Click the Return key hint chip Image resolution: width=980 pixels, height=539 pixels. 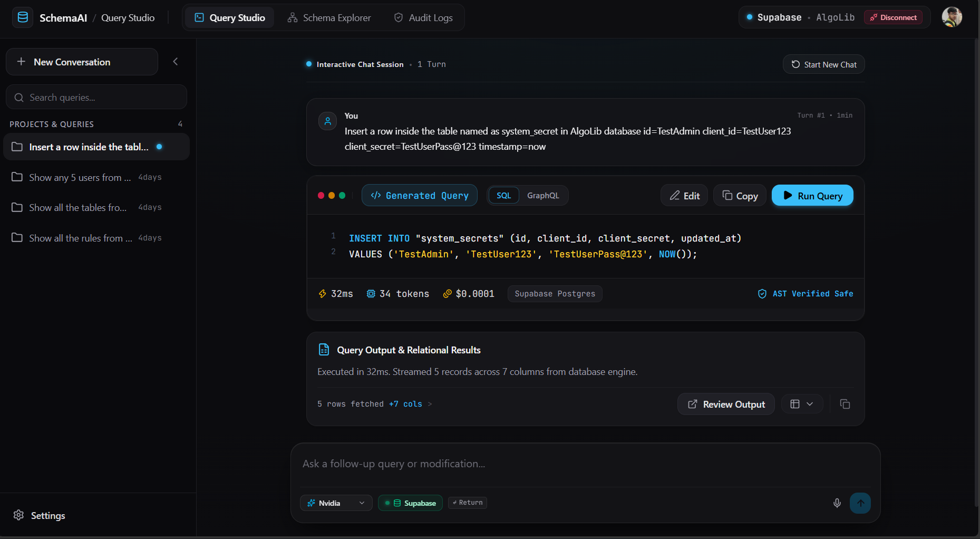pyautogui.click(x=468, y=503)
